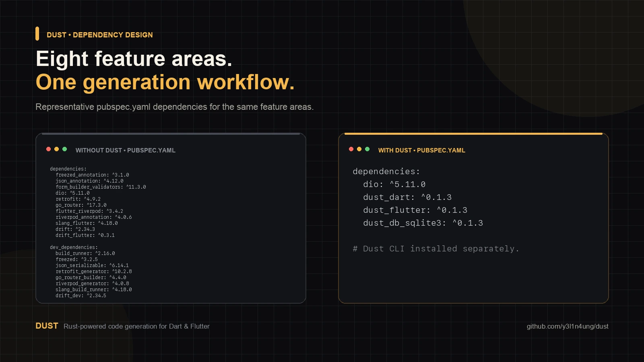Select 'drift_dev: ^2.34.5' line
644x362 pixels.
click(x=81, y=296)
